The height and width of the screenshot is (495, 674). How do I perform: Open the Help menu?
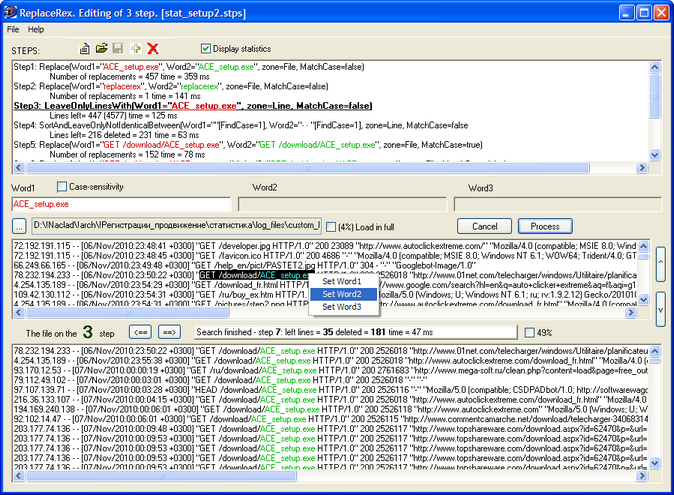pyautogui.click(x=36, y=29)
